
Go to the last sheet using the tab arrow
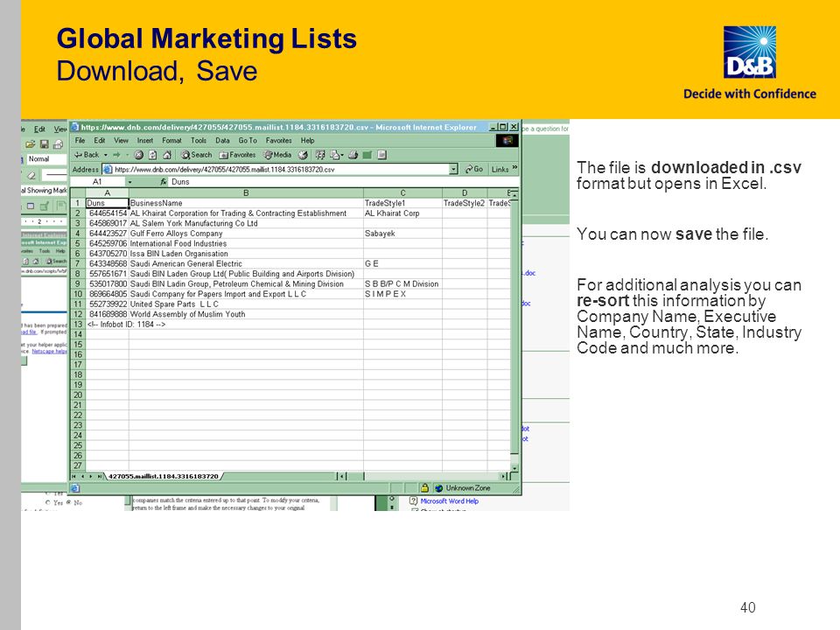coord(100,476)
